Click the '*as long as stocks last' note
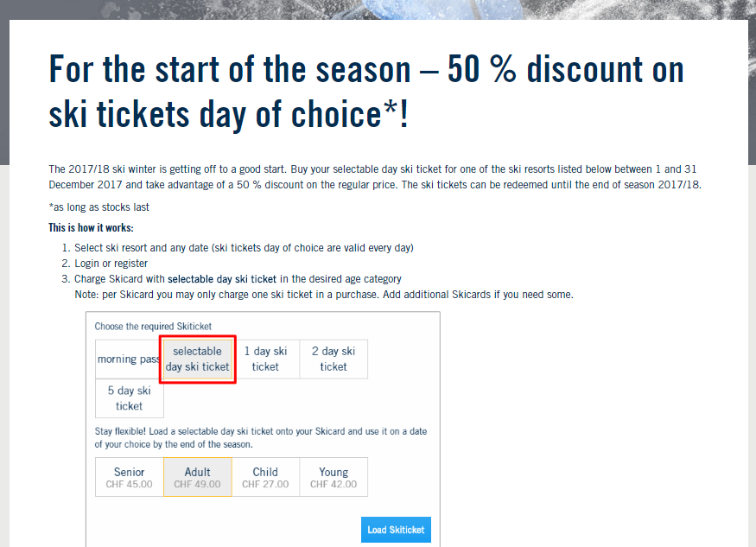 pyautogui.click(x=98, y=207)
